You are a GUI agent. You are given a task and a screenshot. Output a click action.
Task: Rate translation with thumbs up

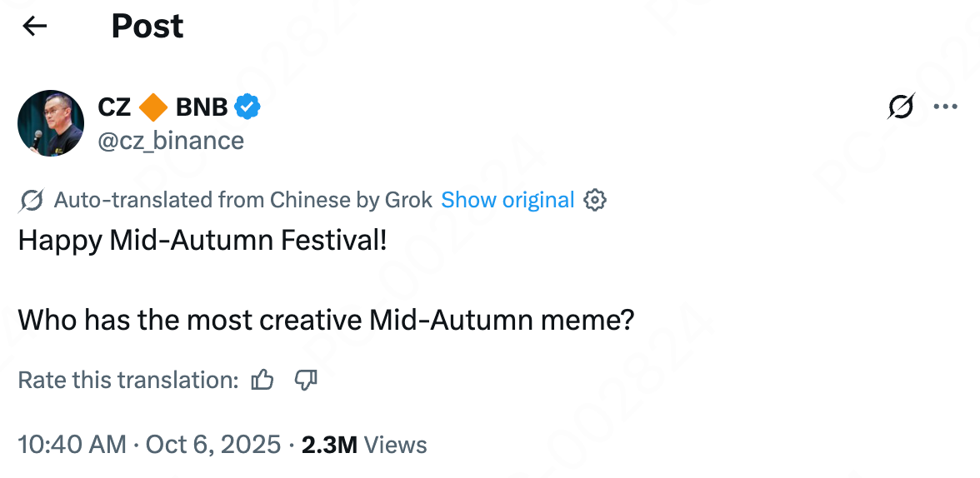(262, 380)
